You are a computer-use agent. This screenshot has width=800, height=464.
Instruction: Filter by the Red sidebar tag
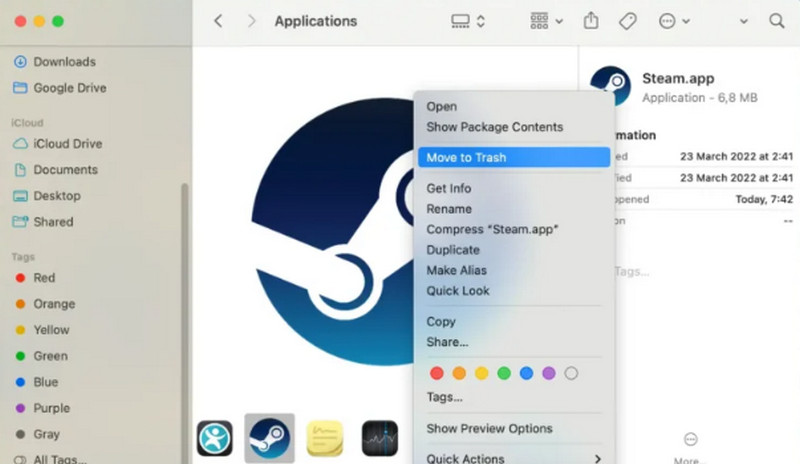click(x=35, y=278)
